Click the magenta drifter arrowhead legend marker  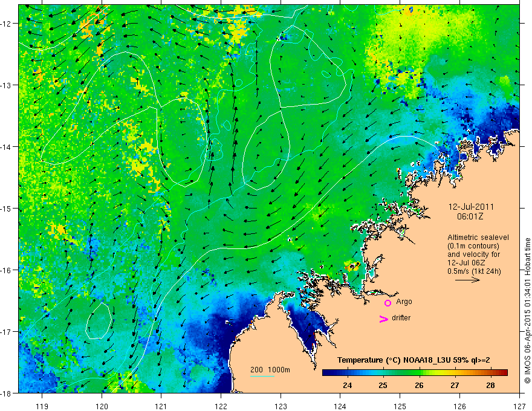pos(383,319)
